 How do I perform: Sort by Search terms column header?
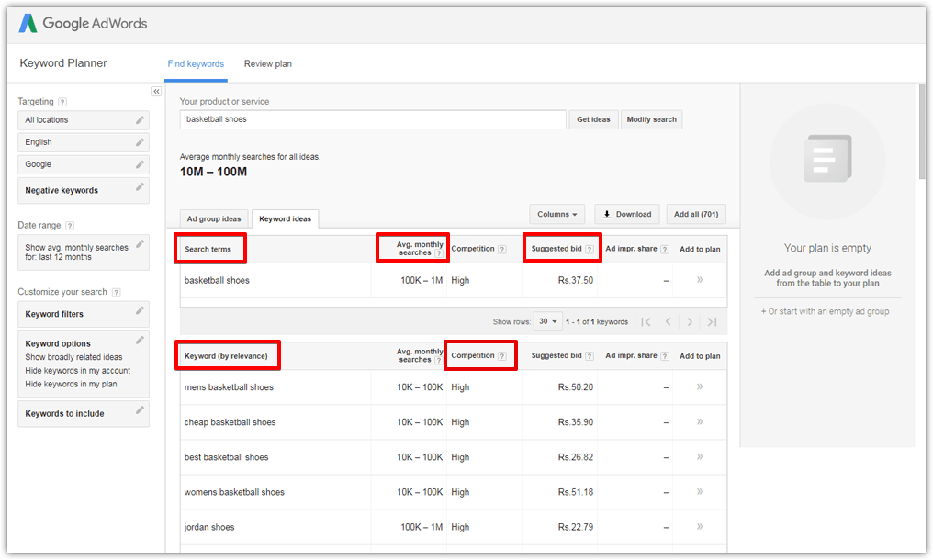click(208, 250)
